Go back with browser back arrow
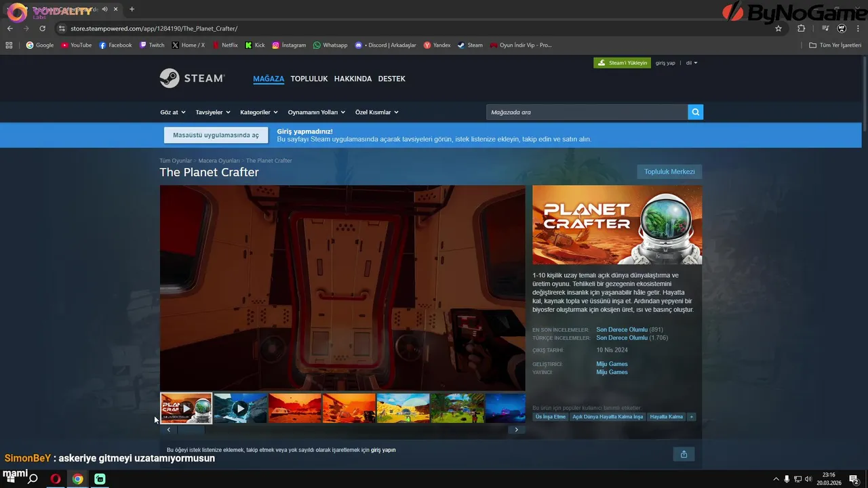868x488 pixels. [x=10, y=28]
